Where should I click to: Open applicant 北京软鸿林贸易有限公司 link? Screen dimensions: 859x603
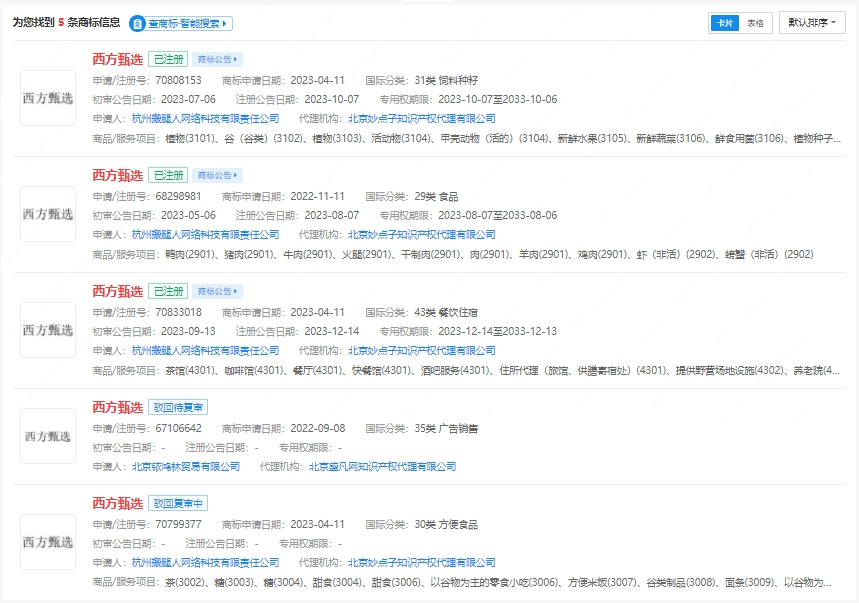pos(186,466)
